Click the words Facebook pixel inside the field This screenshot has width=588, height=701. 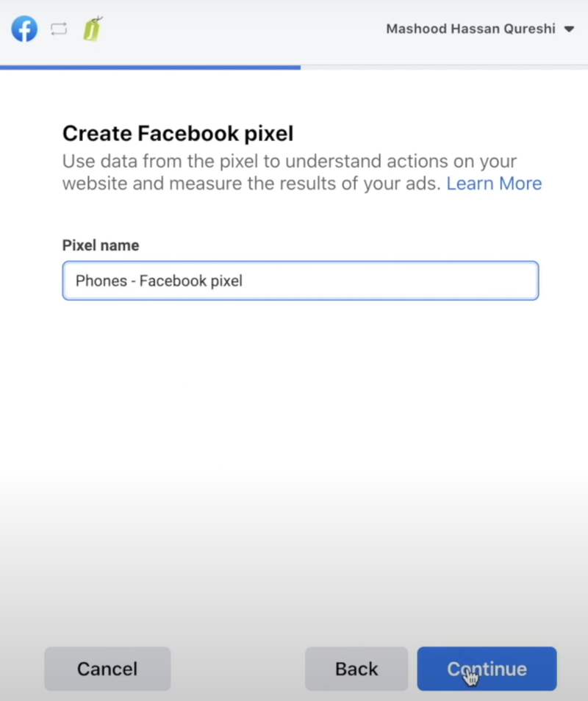coord(191,281)
